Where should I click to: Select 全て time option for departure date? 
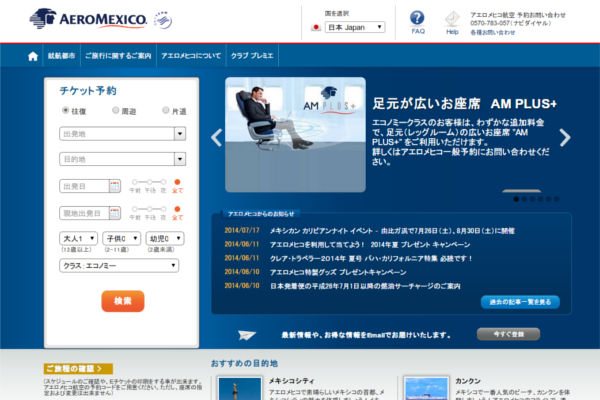[x=177, y=182]
